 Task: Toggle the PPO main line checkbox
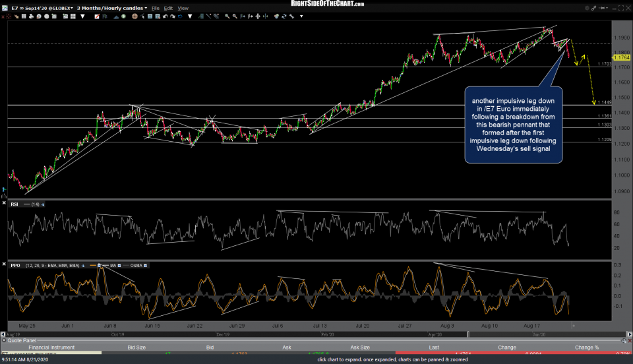click(100, 265)
